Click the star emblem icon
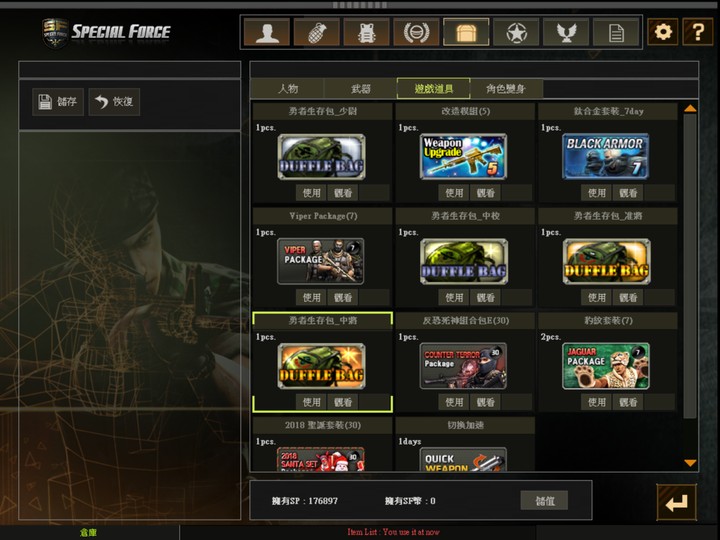 click(516, 32)
